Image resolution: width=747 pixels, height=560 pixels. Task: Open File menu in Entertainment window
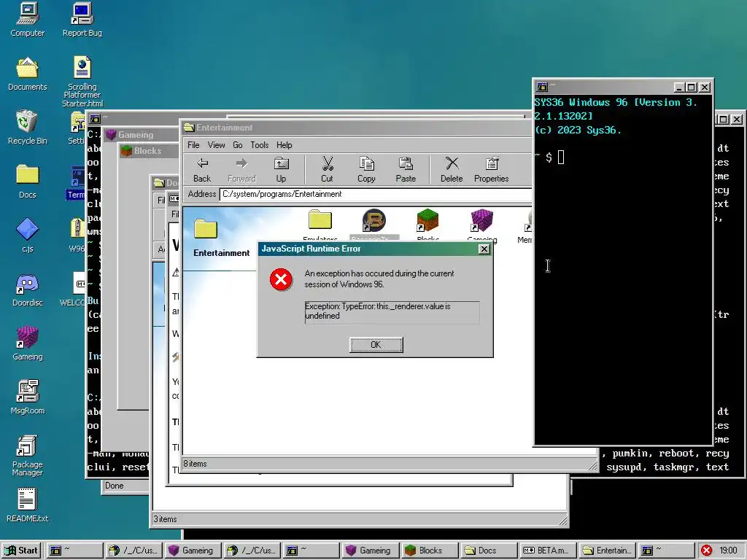click(x=193, y=145)
